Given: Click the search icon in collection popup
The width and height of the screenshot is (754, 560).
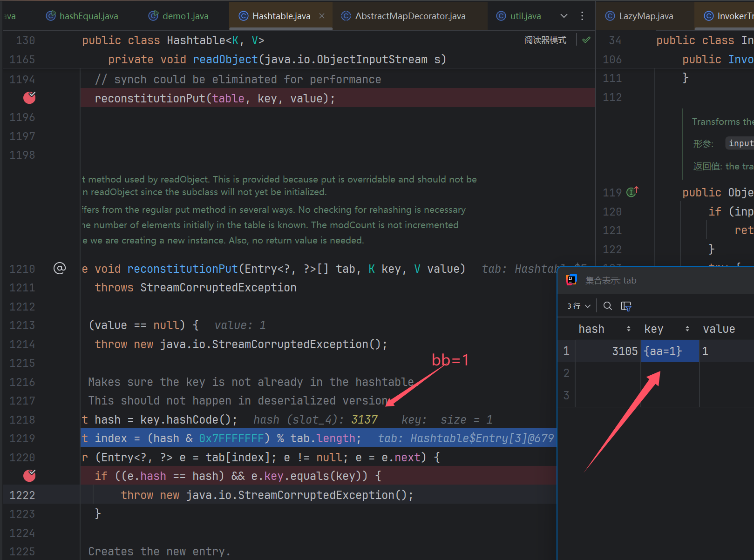Looking at the screenshot, I should click(x=608, y=306).
